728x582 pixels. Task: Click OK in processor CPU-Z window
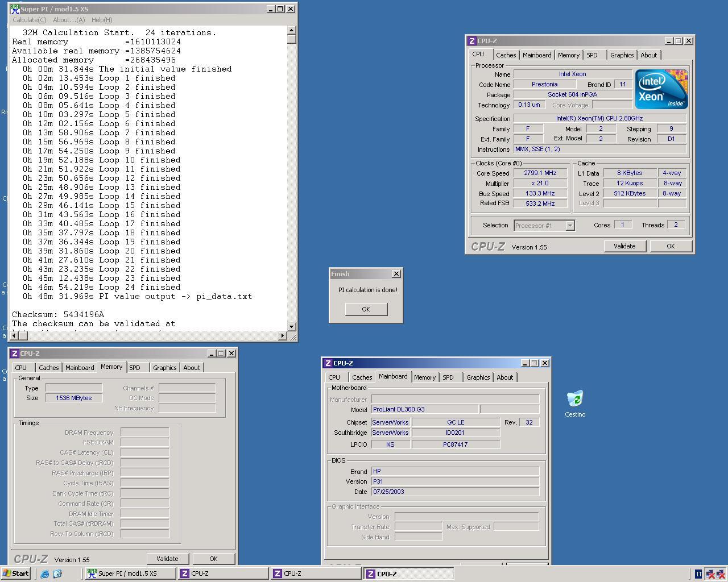[x=671, y=246]
